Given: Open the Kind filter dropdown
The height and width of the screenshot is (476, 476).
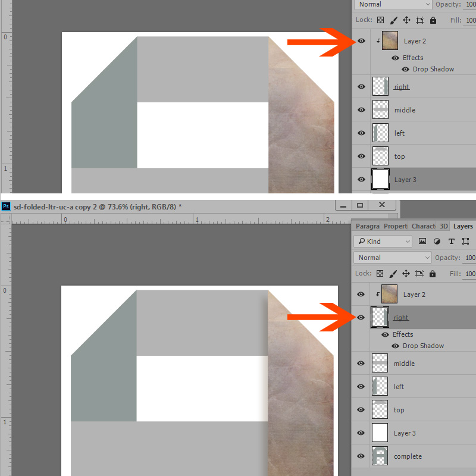Looking at the screenshot, I should [x=383, y=242].
